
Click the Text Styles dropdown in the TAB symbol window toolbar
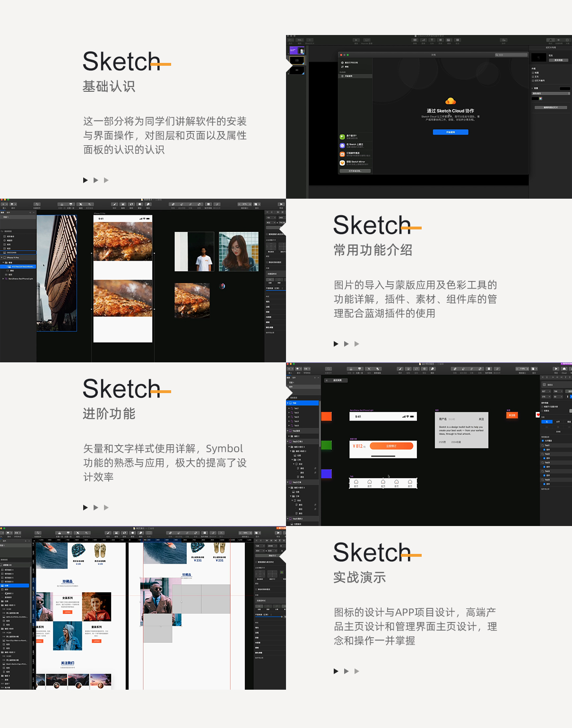click(x=307, y=369)
